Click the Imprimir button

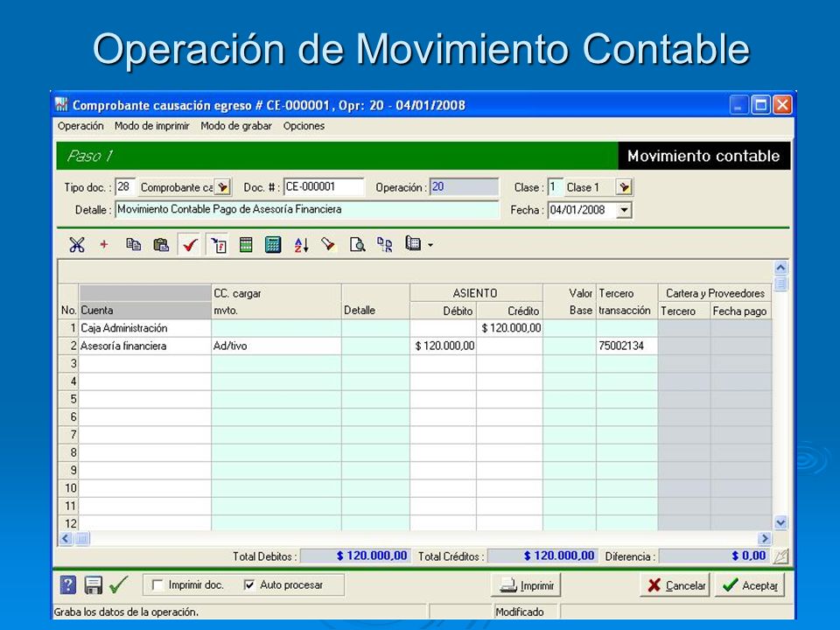pyautogui.click(x=526, y=585)
